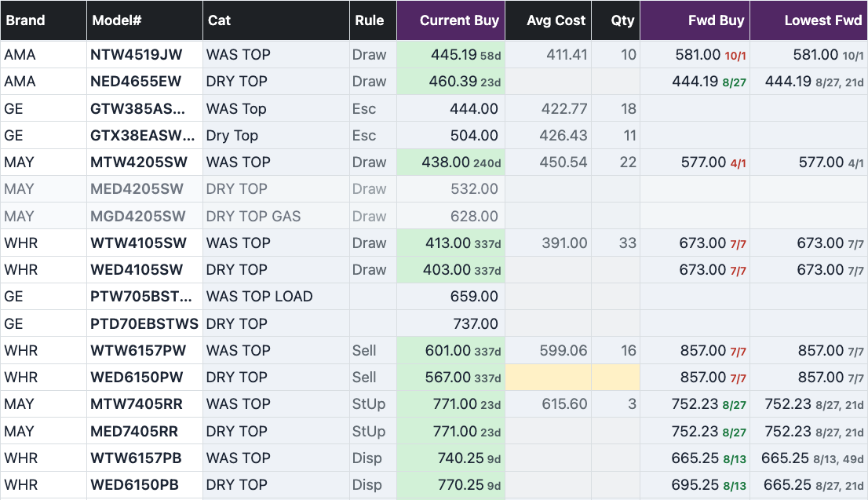Select model GTX38EASW... cell
The image size is (868, 500).
tap(144, 135)
